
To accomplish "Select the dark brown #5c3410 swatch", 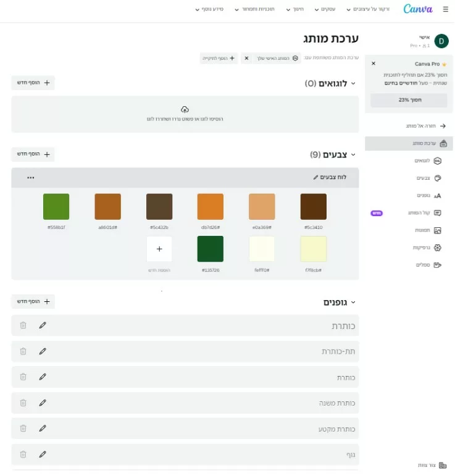I will pos(314,206).
